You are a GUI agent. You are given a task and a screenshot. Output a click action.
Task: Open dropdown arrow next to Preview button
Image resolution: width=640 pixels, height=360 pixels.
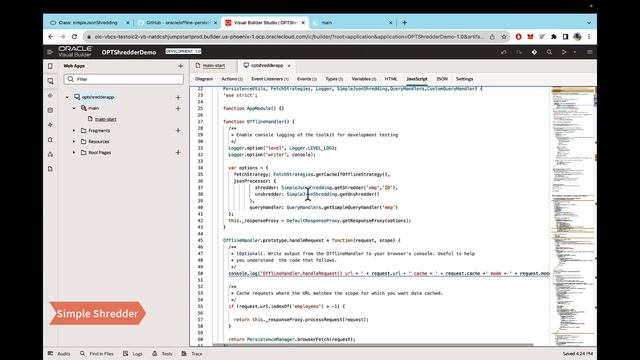575,52
